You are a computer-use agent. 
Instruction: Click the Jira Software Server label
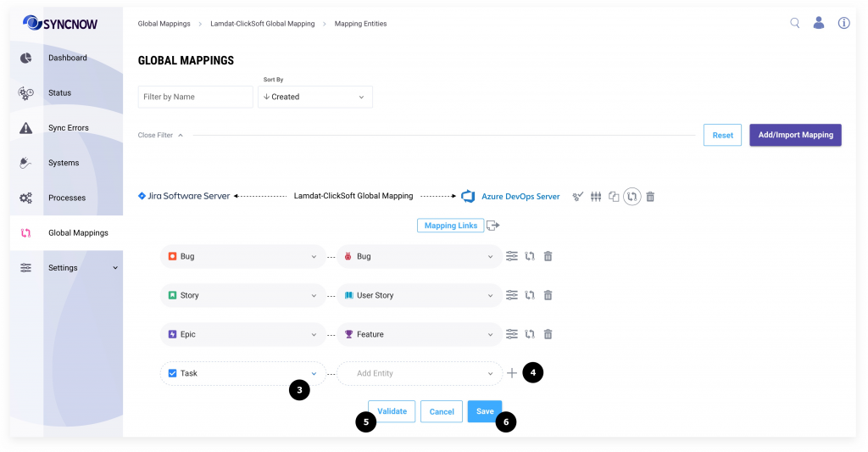[188, 196]
